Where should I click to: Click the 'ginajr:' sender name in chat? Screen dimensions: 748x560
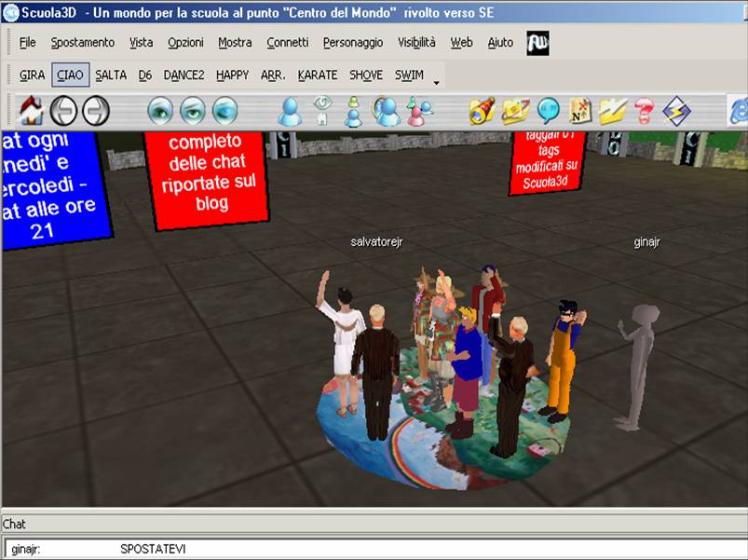click(25, 550)
